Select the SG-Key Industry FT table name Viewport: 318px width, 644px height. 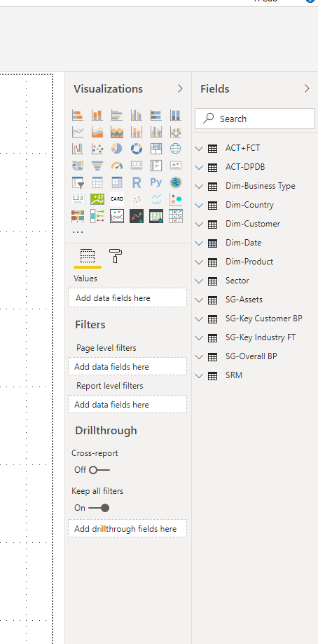261,337
